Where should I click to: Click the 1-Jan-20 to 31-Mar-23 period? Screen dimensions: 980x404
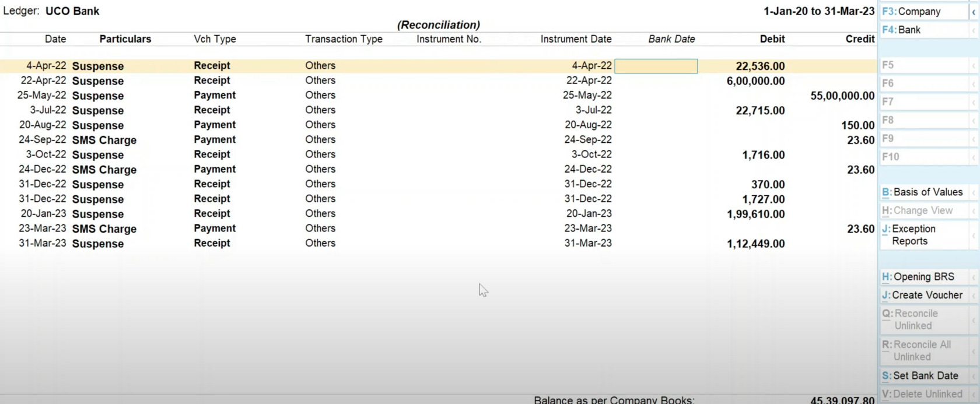click(x=819, y=11)
